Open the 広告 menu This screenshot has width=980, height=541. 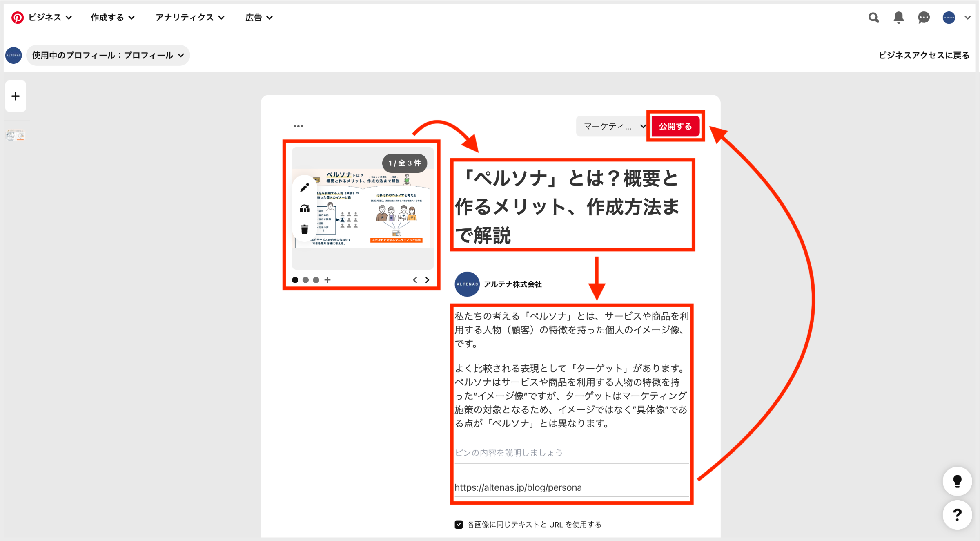[x=259, y=18]
